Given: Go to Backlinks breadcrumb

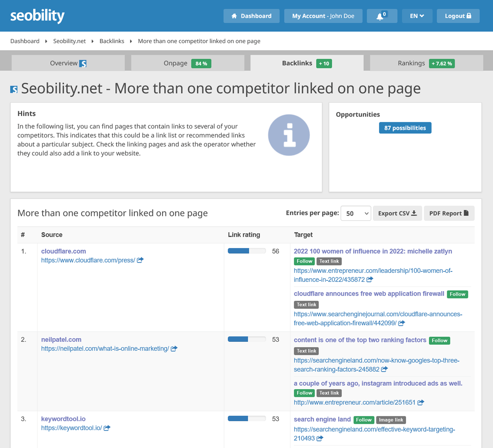Looking at the screenshot, I should pos(112,41).
